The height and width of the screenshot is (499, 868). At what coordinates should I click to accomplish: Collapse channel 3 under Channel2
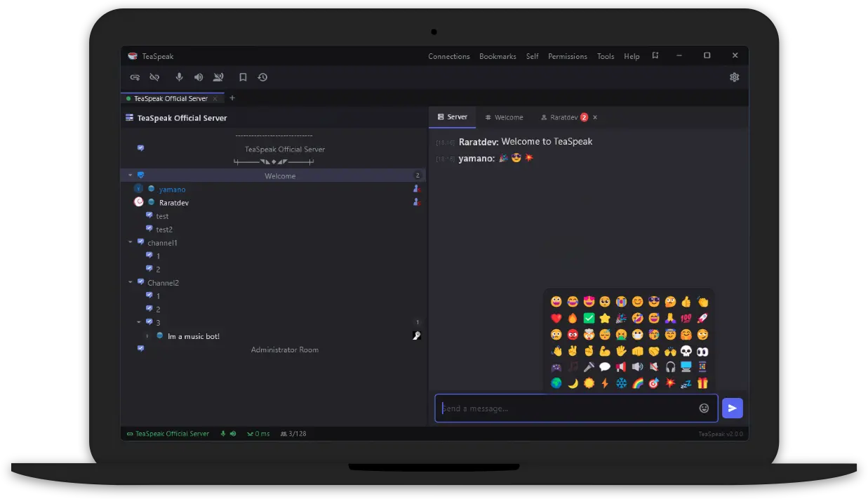[139, 322]
